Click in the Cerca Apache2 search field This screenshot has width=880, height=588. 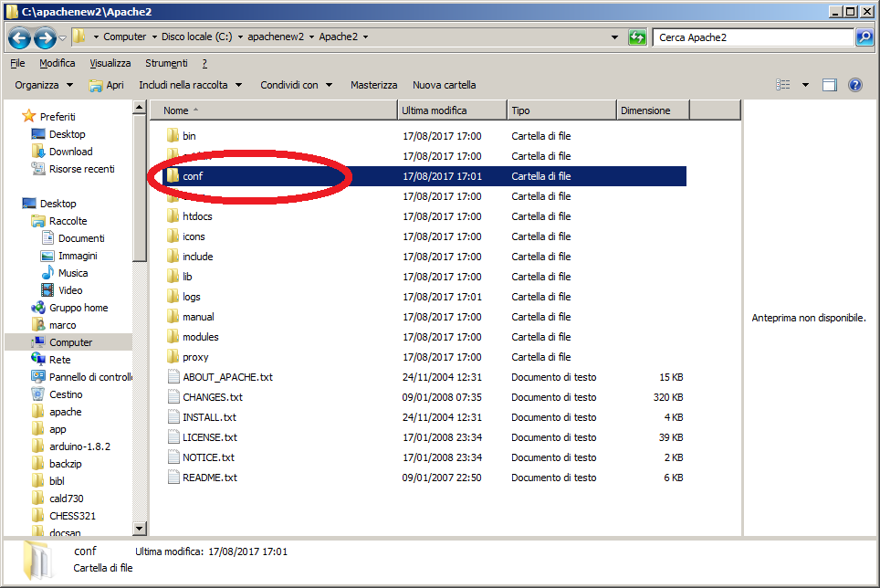click(751, 37)
